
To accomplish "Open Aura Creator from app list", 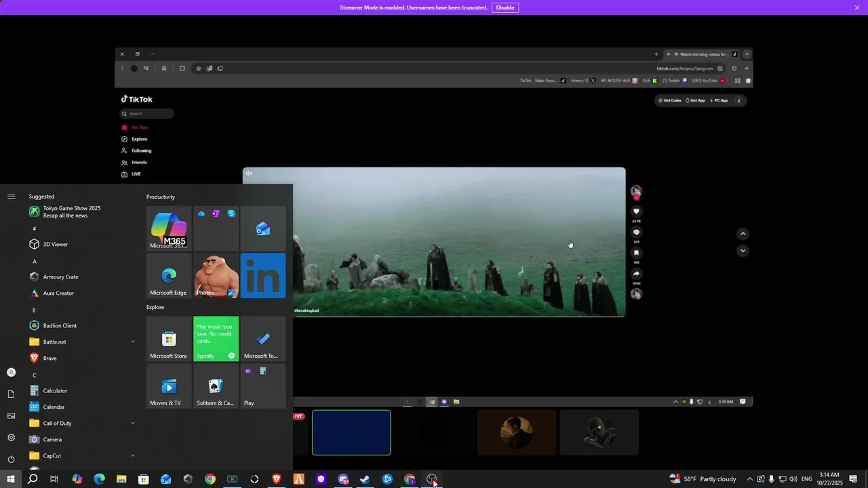I will point(81,293).
